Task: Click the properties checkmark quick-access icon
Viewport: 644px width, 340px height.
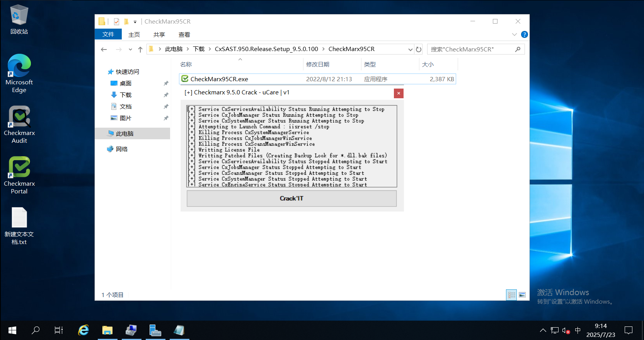Action: 116,22
